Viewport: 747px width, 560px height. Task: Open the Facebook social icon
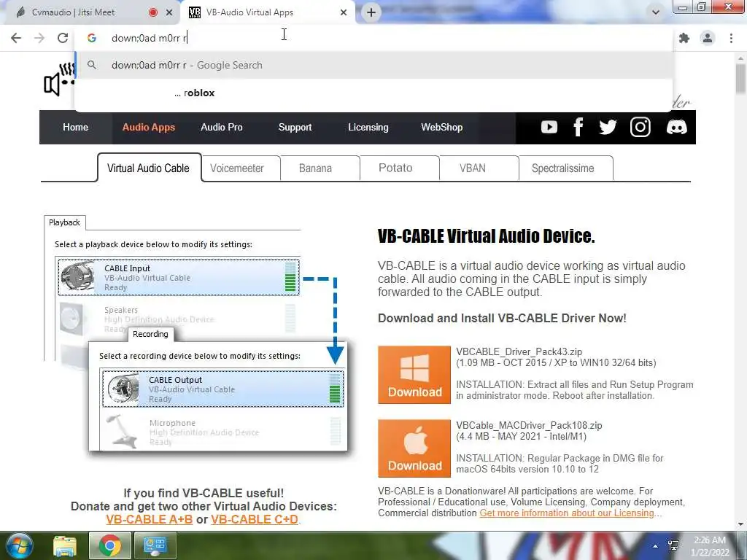coord(578,127)
